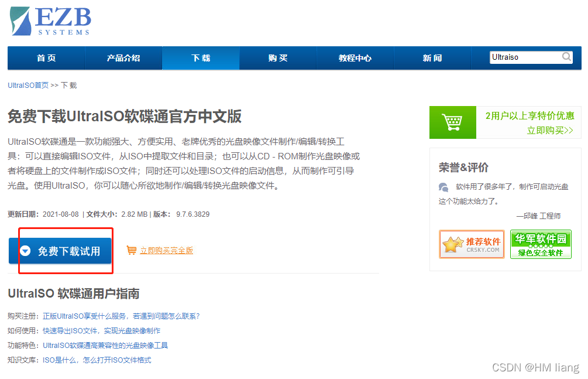Open ISO是什么,怎么打开ISO文件格式 link
588x379 pixels.
(97, 360)
